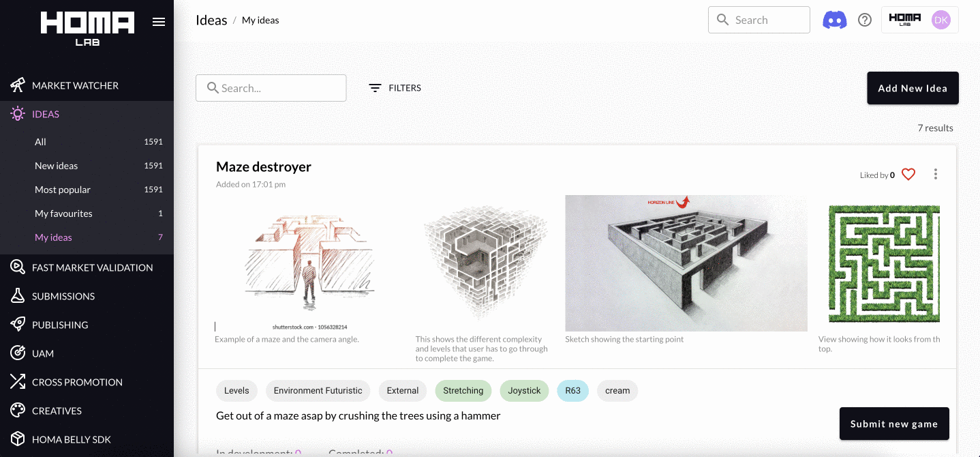This screenshot has height=457, width=980.
Task: Like the Maze destroyer idea with heart
Action: click(x=908, y=175)
